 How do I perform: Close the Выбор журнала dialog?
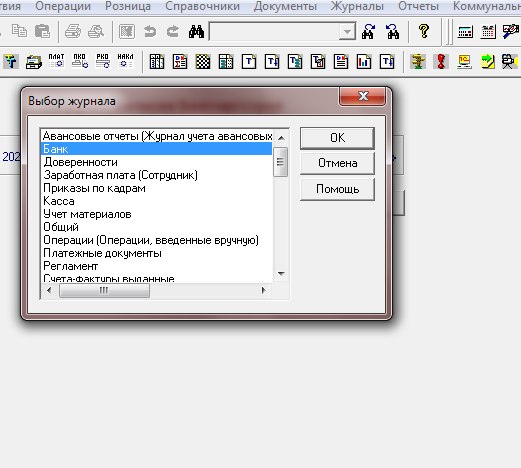pos(363,96)
